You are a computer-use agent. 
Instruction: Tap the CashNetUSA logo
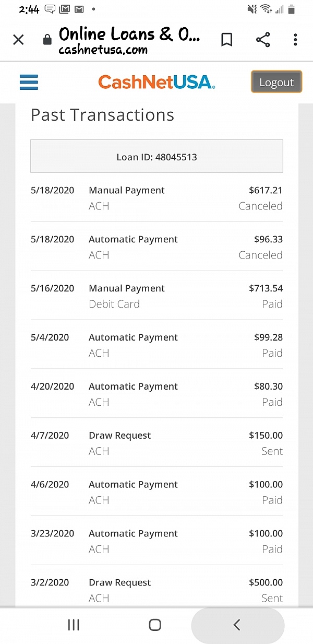click(156, 83)
